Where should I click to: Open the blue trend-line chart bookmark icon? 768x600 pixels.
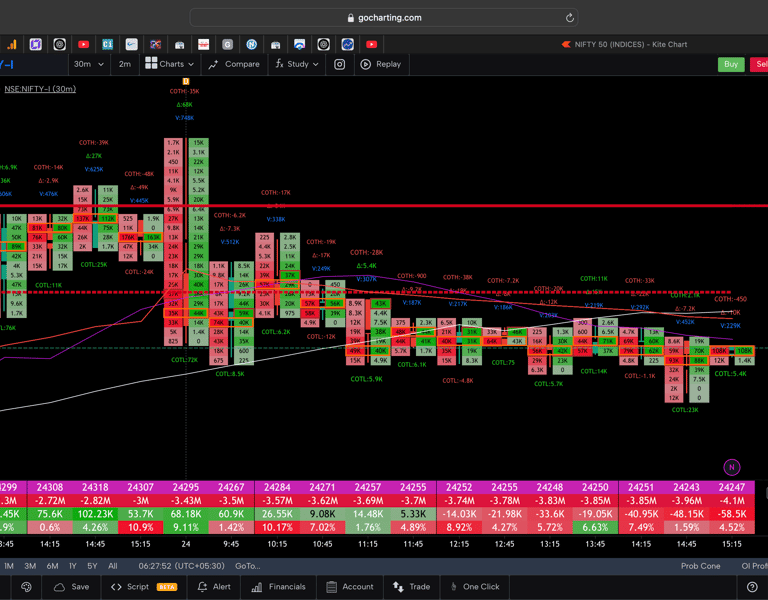[x=347, y=45]
